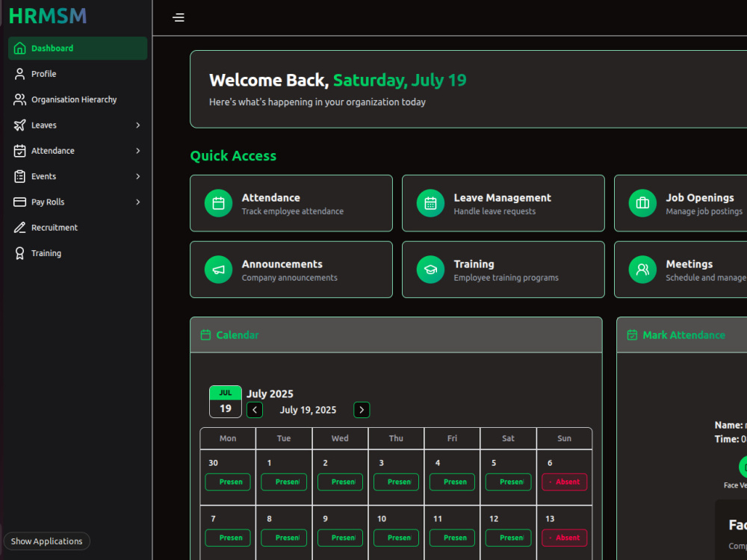The width and height of the screenshot is (747, 560).
Task: Click the Recruitment pencil icon
Action: tap(19, 228)
